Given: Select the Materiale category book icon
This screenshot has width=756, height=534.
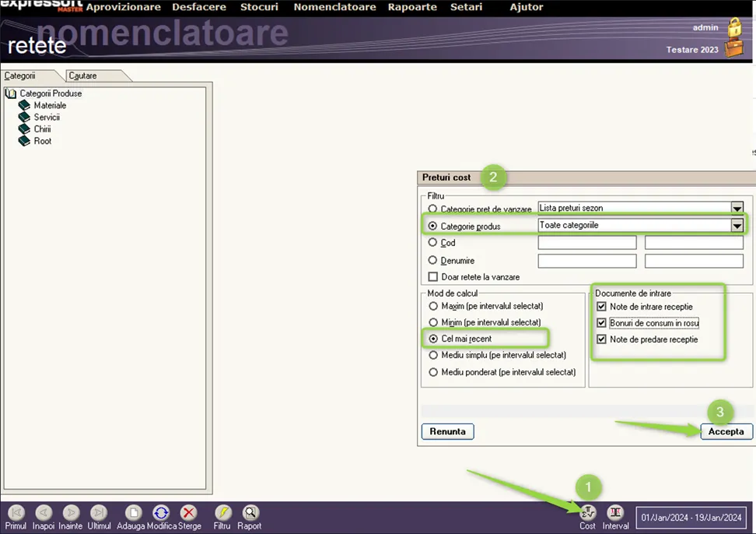Looking at the screenshot, I should tap(24, 105).
